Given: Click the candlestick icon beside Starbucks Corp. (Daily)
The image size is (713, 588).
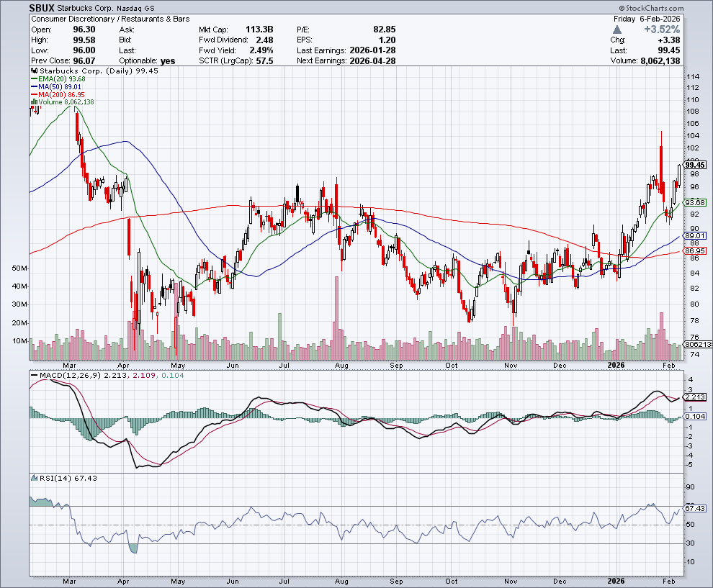Looking at the screenshot, I should coord(35,71).
